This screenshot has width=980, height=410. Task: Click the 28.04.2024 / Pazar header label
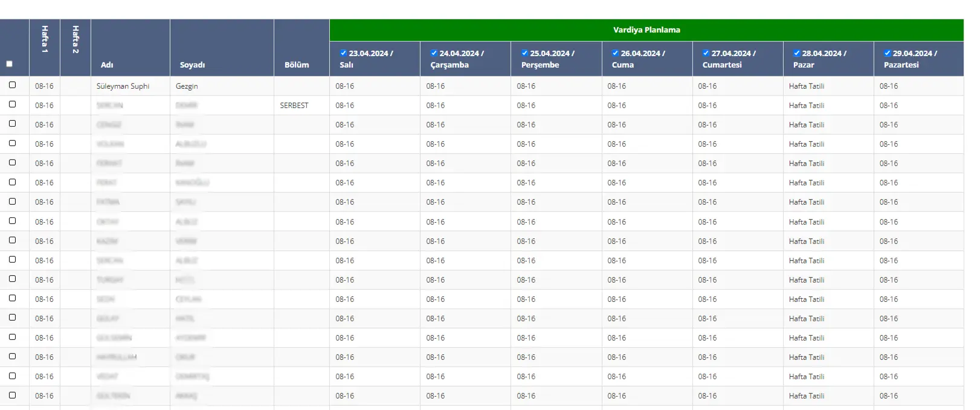coord(819,59)
